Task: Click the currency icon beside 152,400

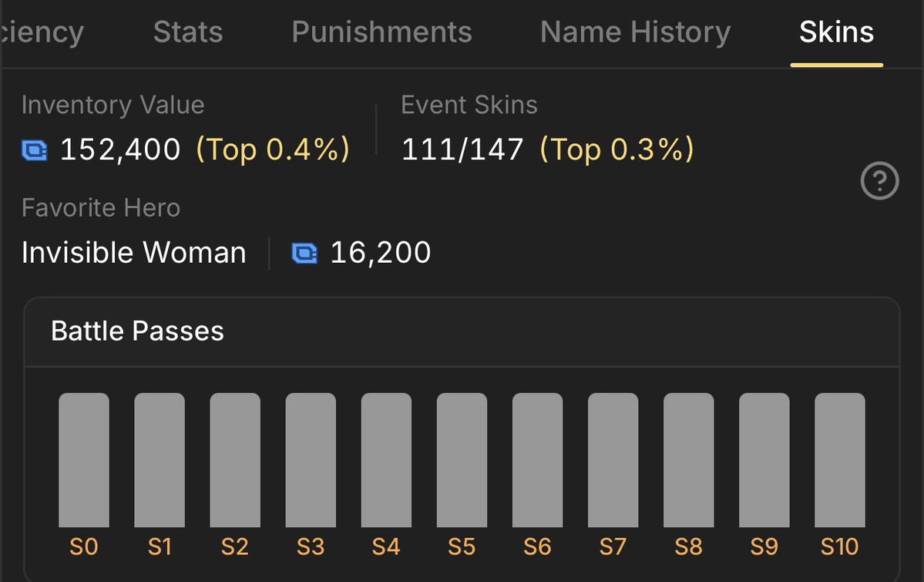Action: coord(35,150)
